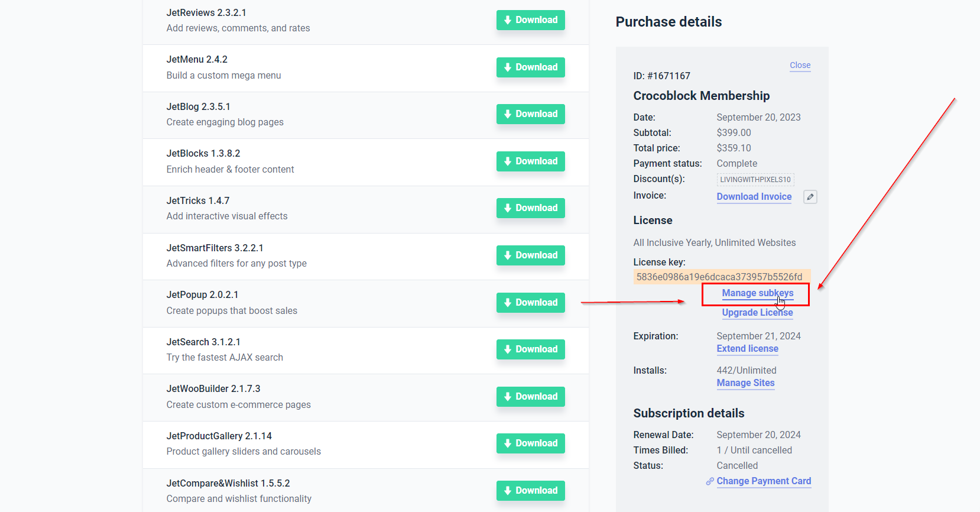This screenshot has width=980, height=512.
Task: Download the JetTricks 1.4.7 plugin
Action: (530, 208)
